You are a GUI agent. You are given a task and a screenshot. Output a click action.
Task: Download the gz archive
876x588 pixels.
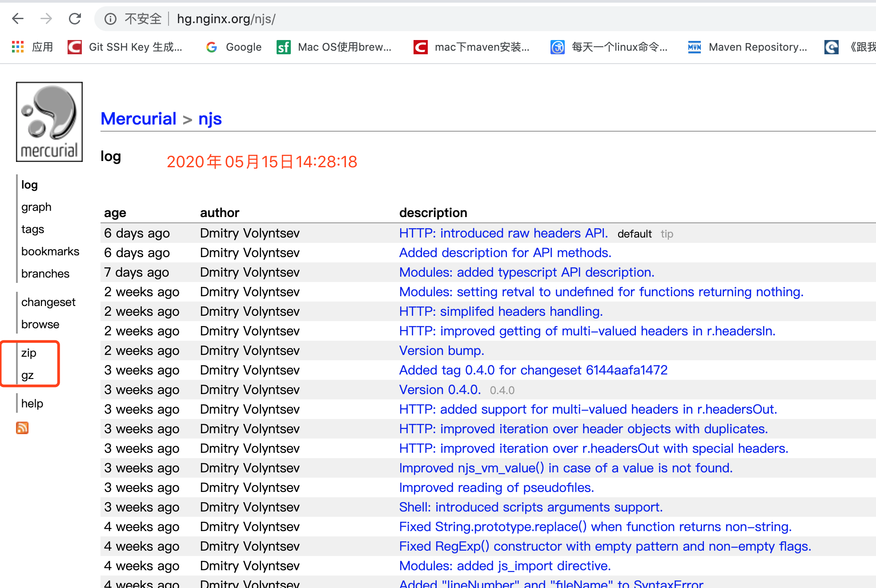pos(28,375)
